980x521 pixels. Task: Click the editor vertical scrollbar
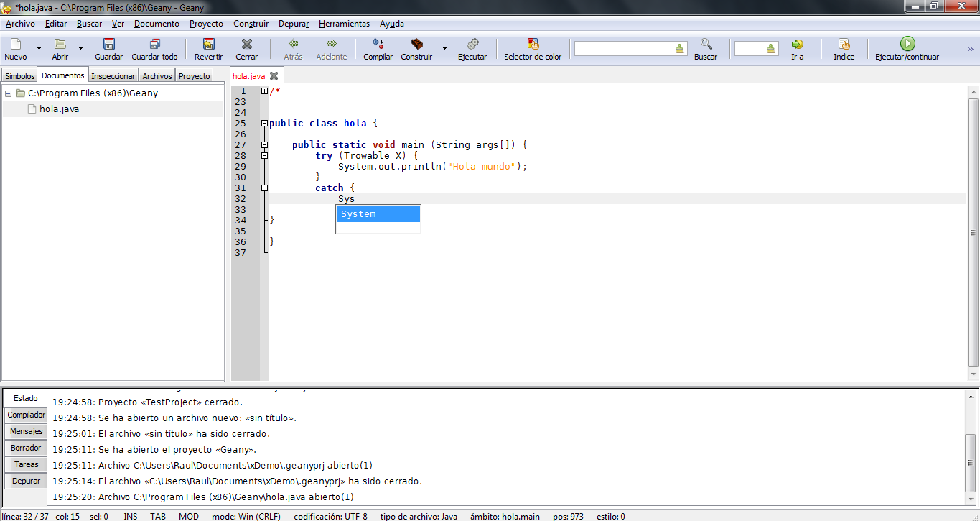tap(973, 233)
